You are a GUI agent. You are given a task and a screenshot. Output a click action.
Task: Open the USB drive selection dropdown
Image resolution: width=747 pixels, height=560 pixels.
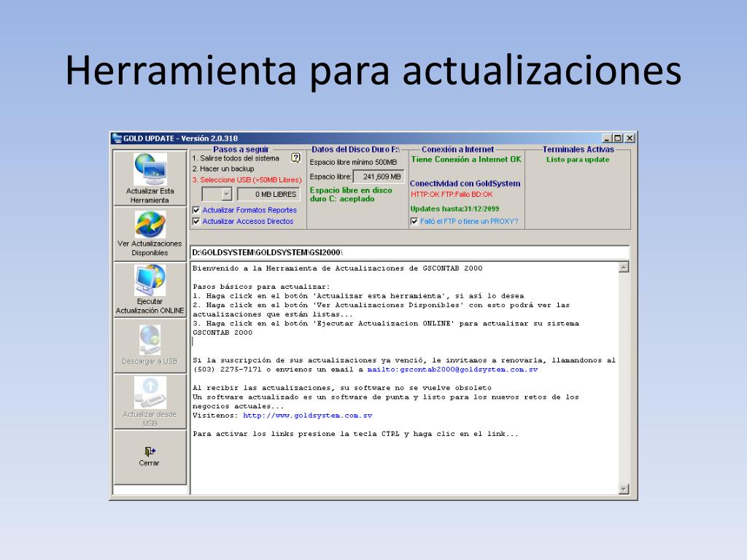[227, 194]
